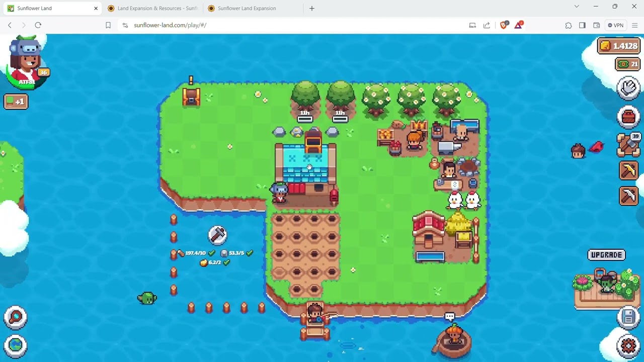Bookmark this page
Viewport: 644px width, 362px height.
click(x=108, y=25)
